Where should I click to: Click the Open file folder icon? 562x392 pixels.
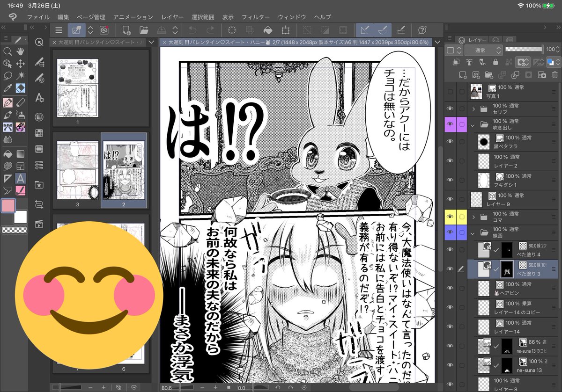[x=144, y=30]
